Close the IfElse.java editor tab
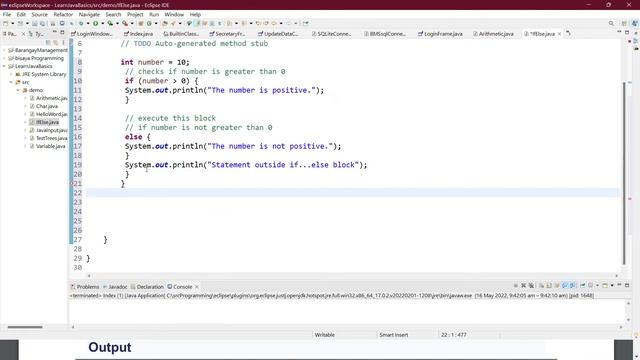This screenshot has height=360, width=640. click(559, 34)
